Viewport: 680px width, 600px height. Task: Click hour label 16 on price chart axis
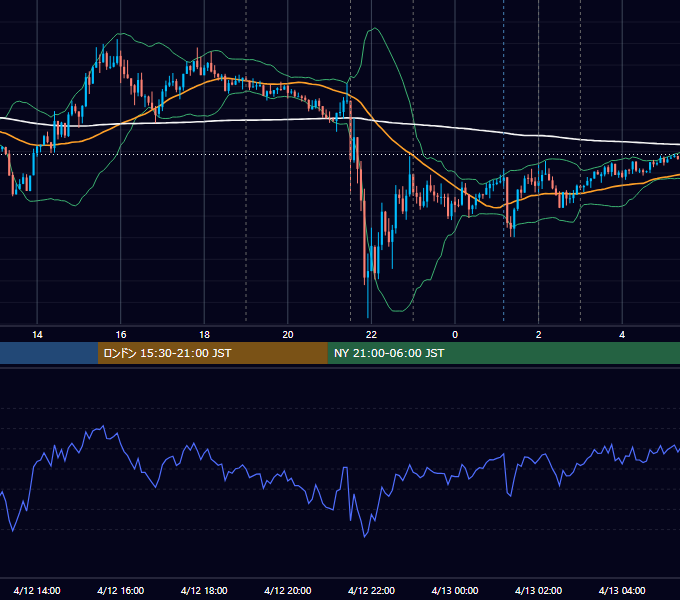pos(121,335)
